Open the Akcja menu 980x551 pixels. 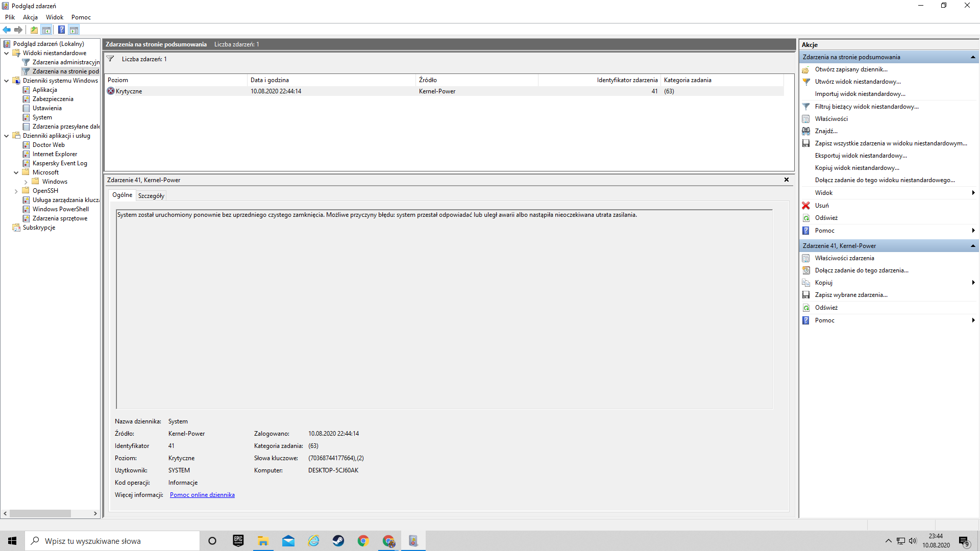coord(30,17)
